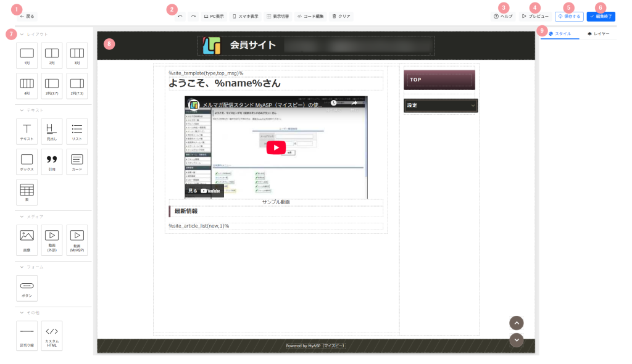This screenshot has height=364, width=632.
Task: Pick the 表 table block
Action: 27,192
